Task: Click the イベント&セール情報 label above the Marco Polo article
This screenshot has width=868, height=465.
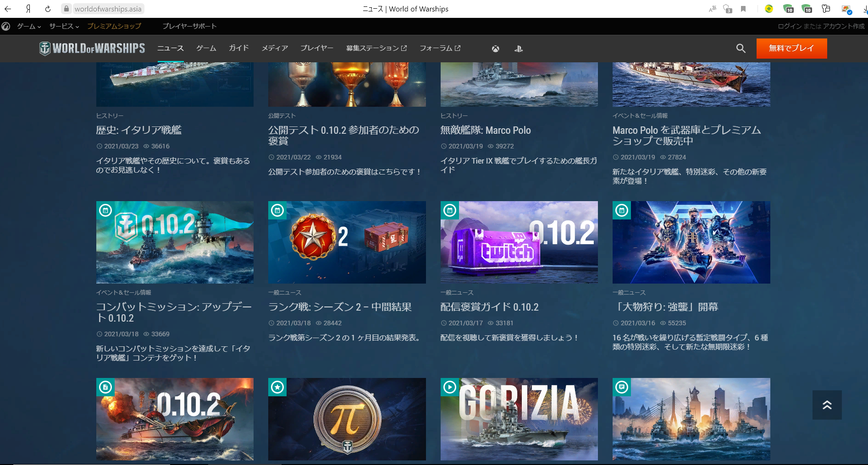Action: click(640, 116)
